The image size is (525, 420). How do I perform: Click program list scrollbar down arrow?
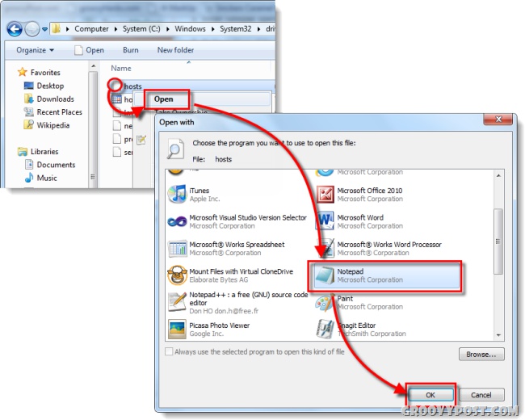pyautogui.click(x=498, y=335)
